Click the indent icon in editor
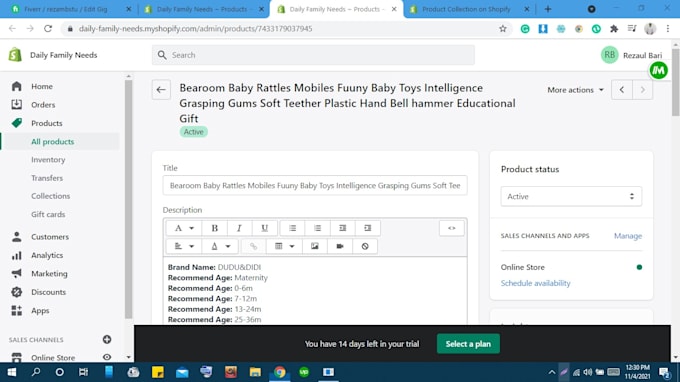 point(367,228)
